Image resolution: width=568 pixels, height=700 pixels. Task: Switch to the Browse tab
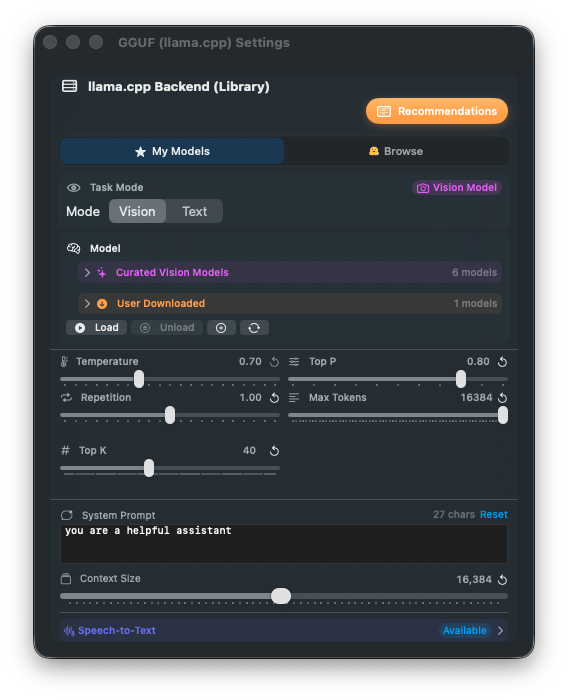pos(396,151)
